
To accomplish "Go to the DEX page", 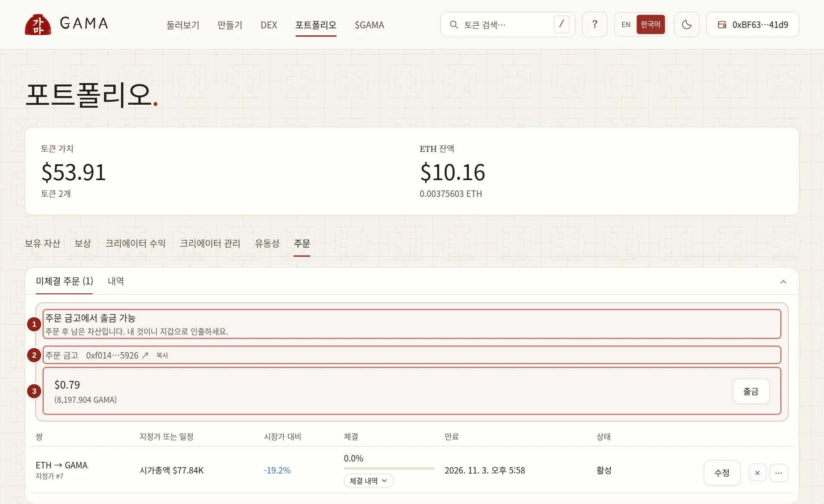I will [269, 25].
